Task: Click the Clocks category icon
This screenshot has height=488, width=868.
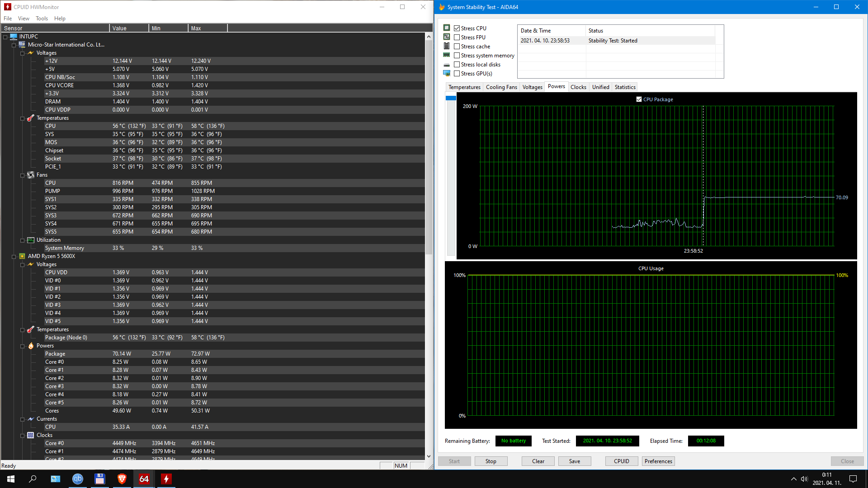Action: click(x=31, y=435)
